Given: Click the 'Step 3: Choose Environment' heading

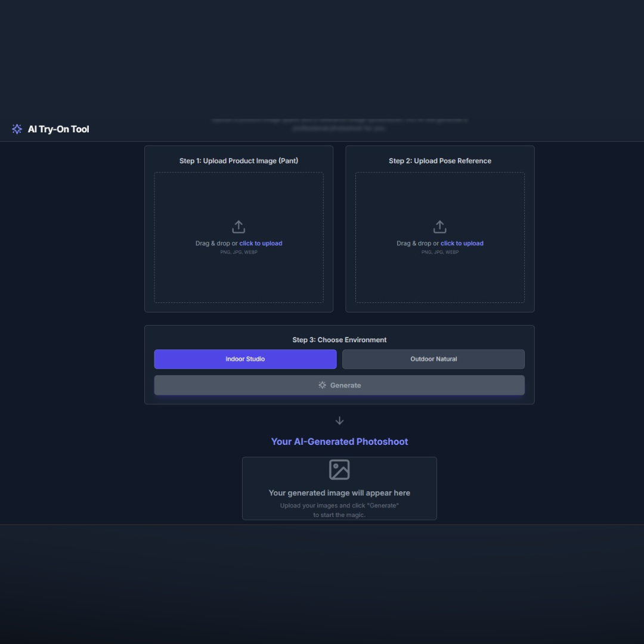Looking at the screenshot, I should click(339, 340).
